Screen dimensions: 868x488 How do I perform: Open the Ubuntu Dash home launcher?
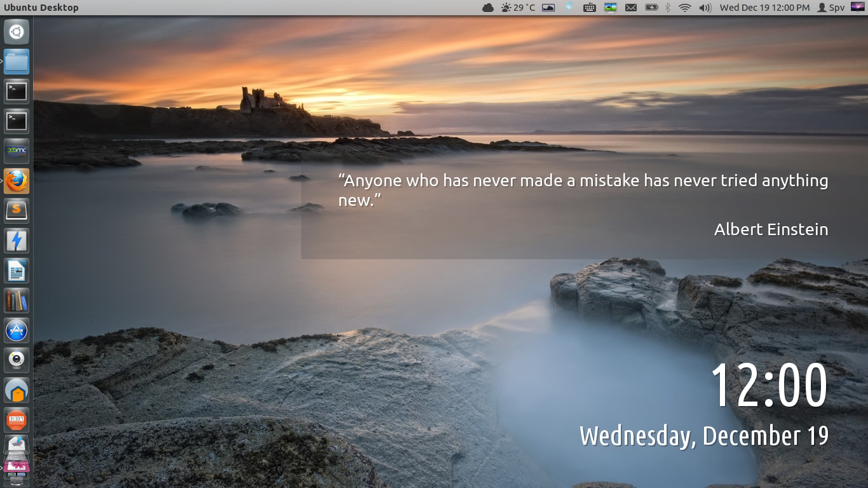point(17,32)
